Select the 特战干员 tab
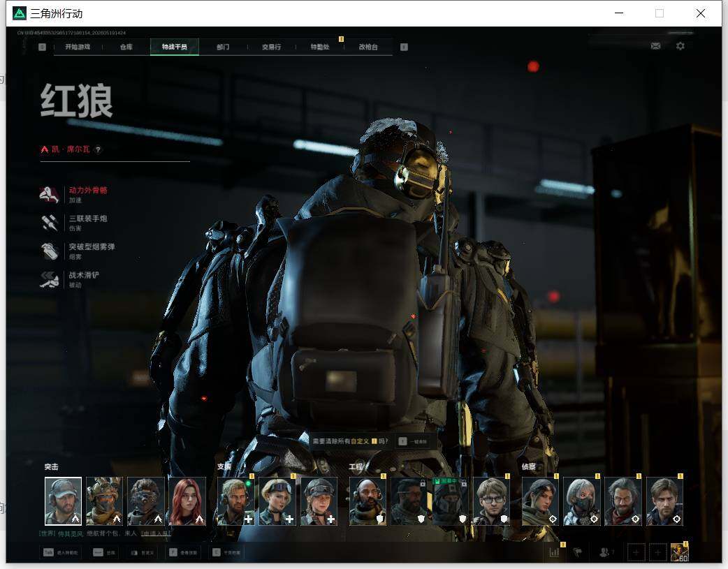Screen dimensions: 728x569 click(175, 47)
